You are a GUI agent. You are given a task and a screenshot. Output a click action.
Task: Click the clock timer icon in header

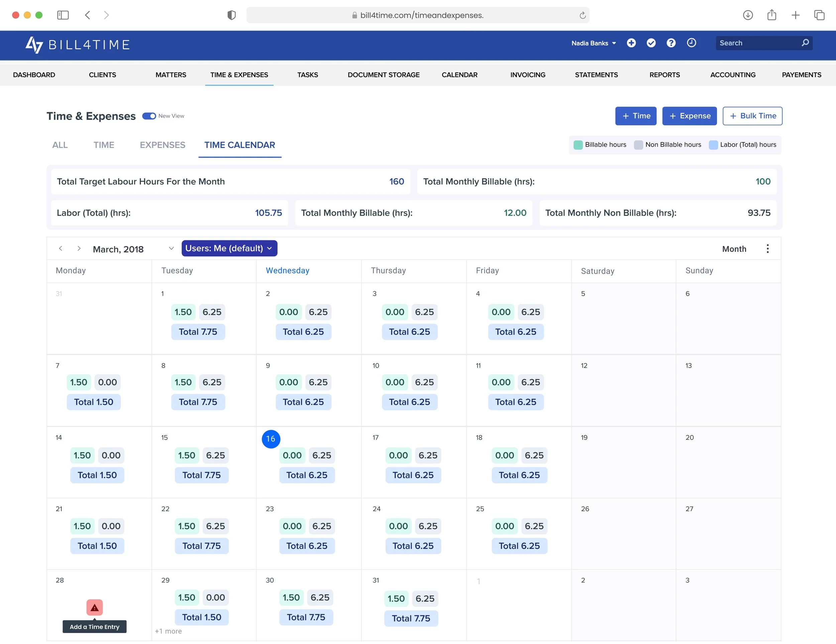point(691,43)
